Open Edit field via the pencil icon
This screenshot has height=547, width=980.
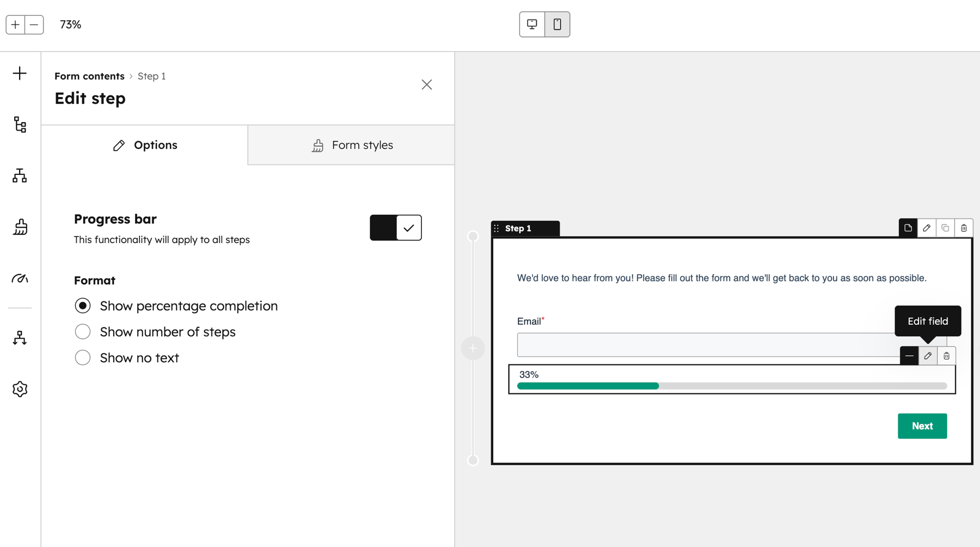[928, 356]
